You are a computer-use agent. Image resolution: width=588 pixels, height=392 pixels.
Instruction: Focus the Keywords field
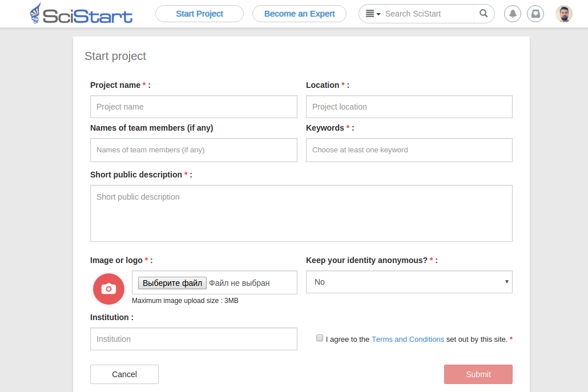click(x=409, y=150)
